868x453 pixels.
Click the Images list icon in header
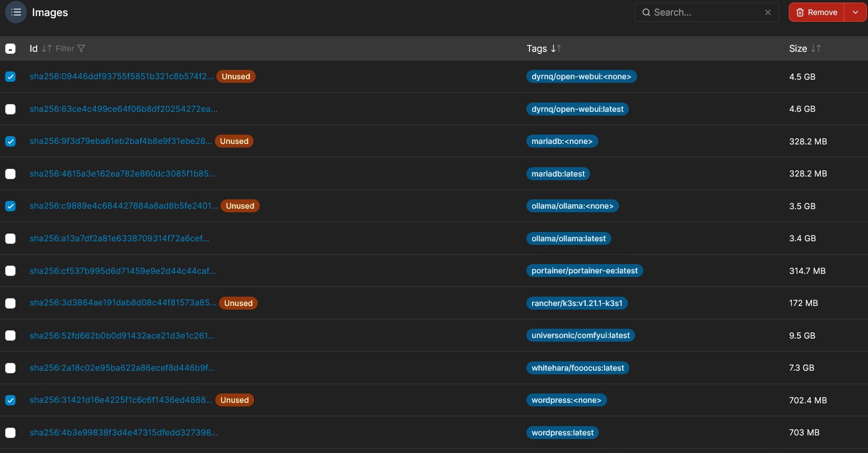[16, 12]
